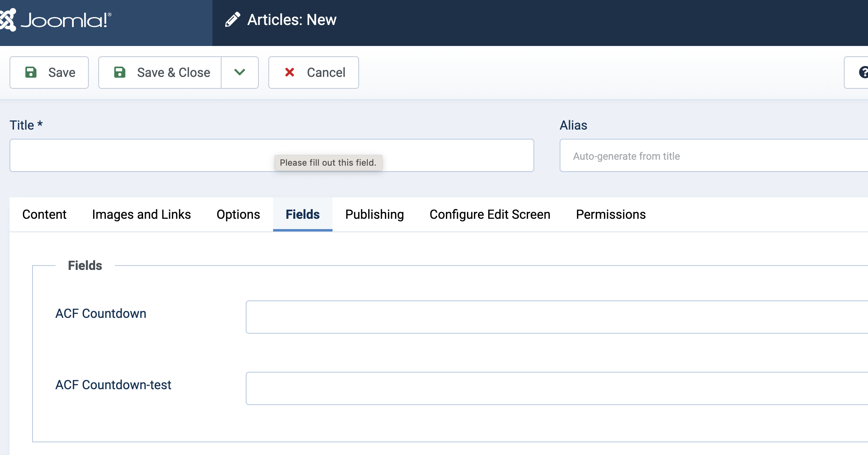Click the ACF Countdown input field

[x=555, y=317]
